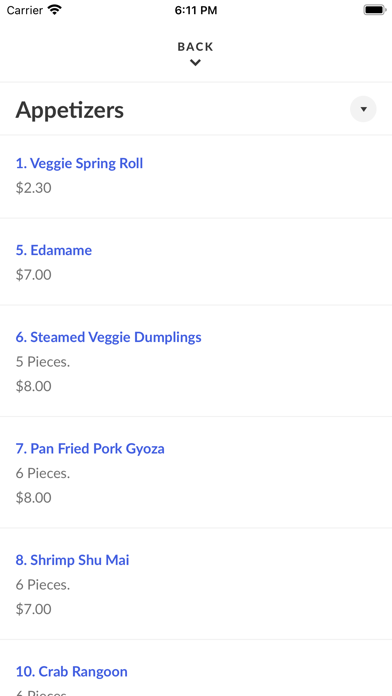The image size is (392, 696).
Task: Click the $8.00 price under Steamed Veggie Dumplings
Action: [x=34, y=387]
